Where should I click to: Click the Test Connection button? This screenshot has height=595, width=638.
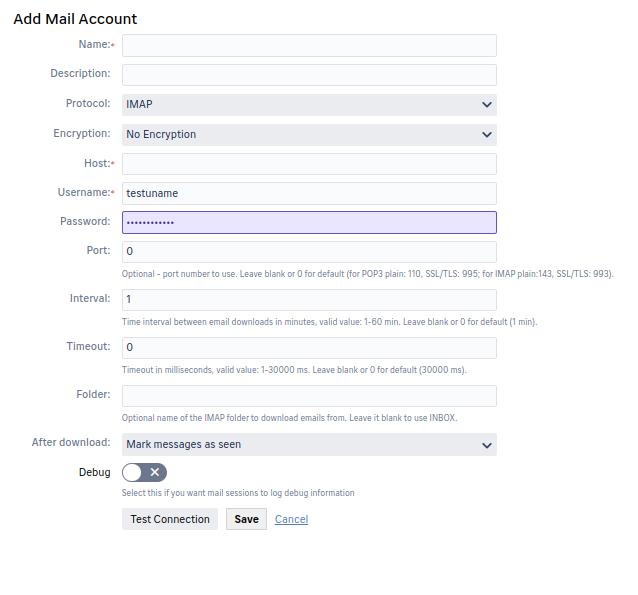coord(170,519)
